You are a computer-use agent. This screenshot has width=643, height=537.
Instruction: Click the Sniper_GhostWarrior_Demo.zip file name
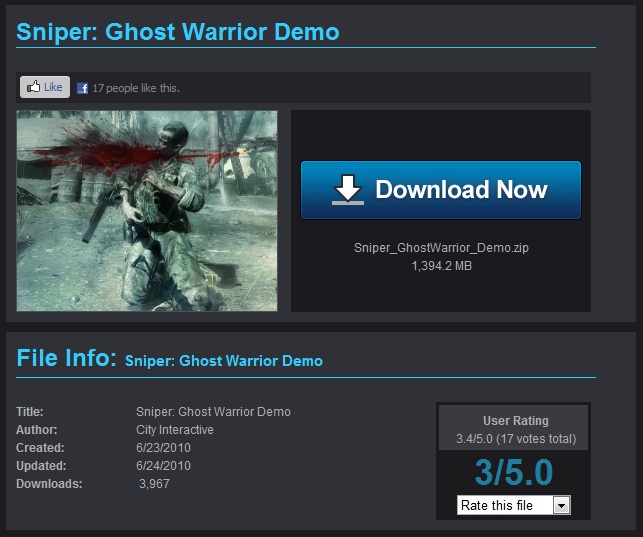click(x=441, y=248)
